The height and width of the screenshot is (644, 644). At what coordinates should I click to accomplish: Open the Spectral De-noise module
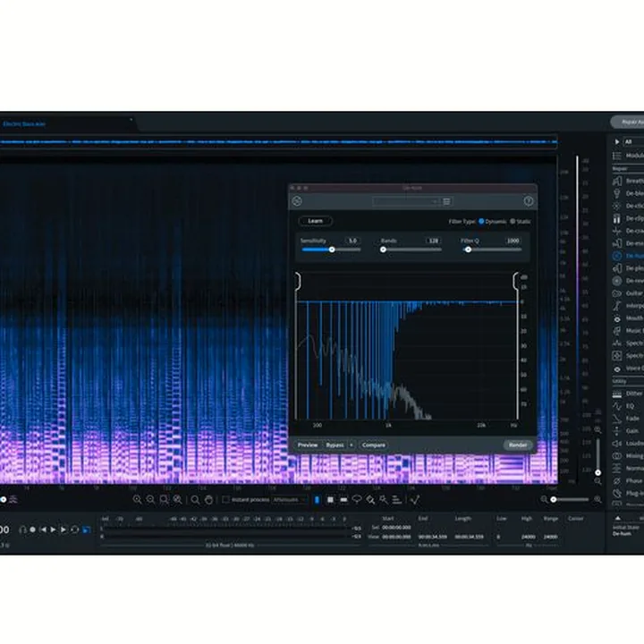[628, 343]
